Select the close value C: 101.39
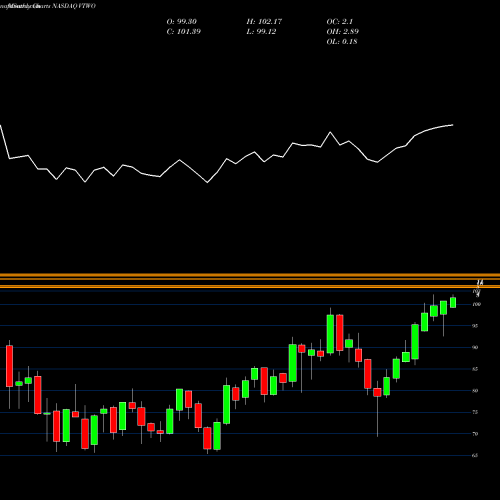This screenshot has height=500, width=500. [x=184, y=32]
